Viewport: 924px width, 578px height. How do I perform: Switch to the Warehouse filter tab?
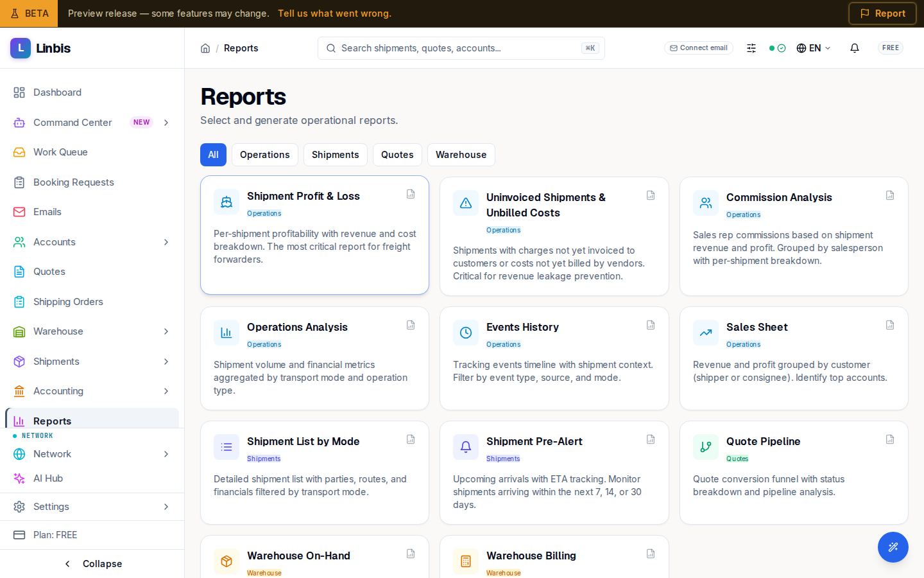click(461, 155)
